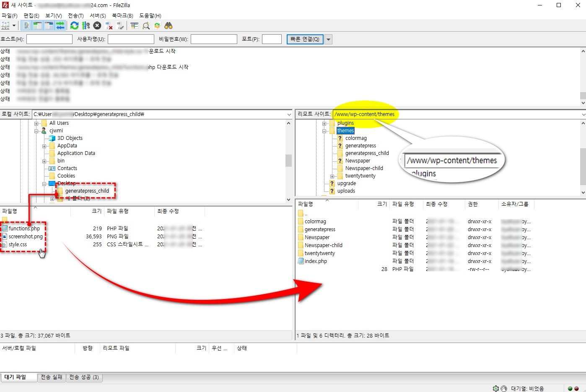This screenshot has width=586, height=392.
Task: Switch to the 전송 성공 (3) tab
Action: pos(84,377)
